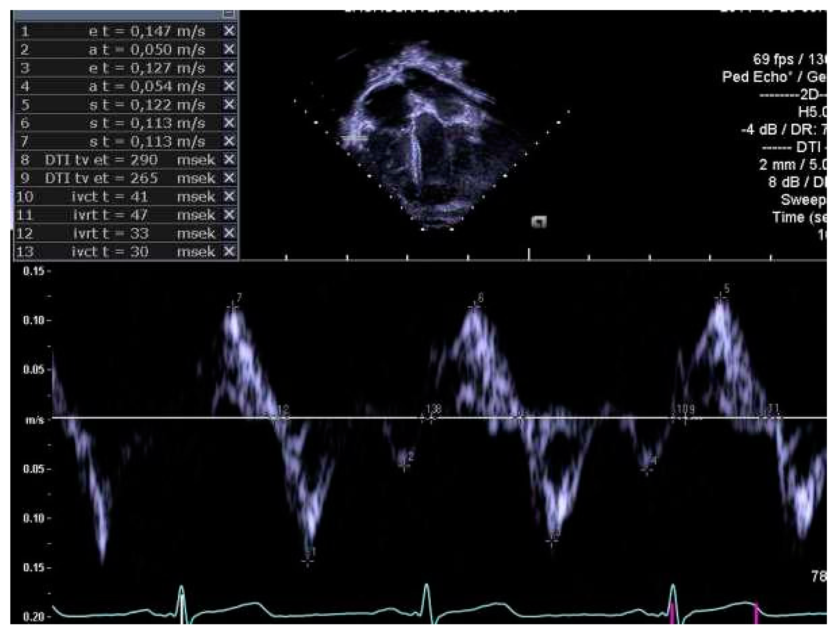Click the small square icon beside 2D sector
This screenshot has width=840, height=634.
(539, 221)
